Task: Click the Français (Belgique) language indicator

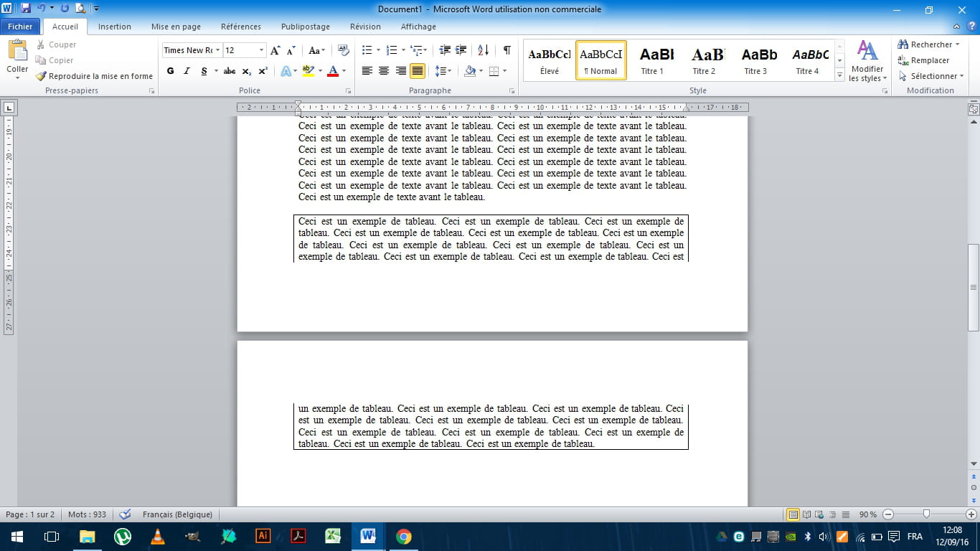Action: [x=177, y=514]
